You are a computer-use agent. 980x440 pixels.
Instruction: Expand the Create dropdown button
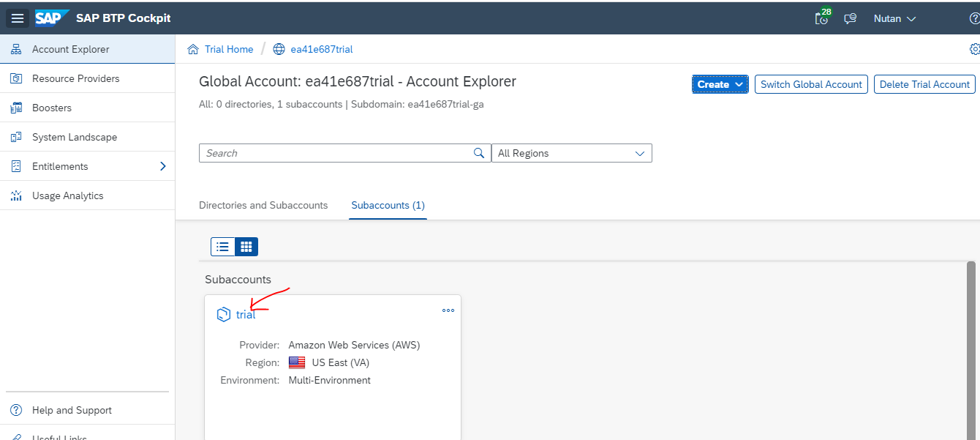click(x=720, y=84)
